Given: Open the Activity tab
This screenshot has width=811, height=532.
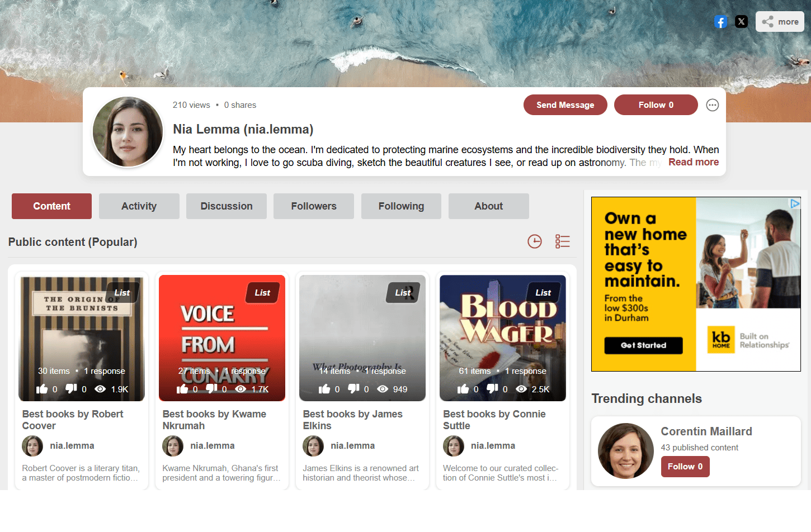Looking at the screenshot, I should [x=139, y=206].
